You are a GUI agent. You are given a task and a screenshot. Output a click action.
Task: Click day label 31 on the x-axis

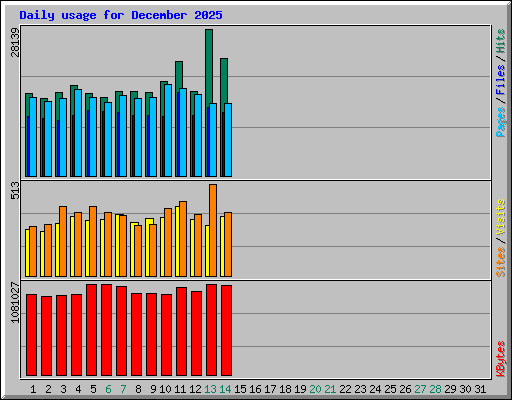(x=480, y=389)
